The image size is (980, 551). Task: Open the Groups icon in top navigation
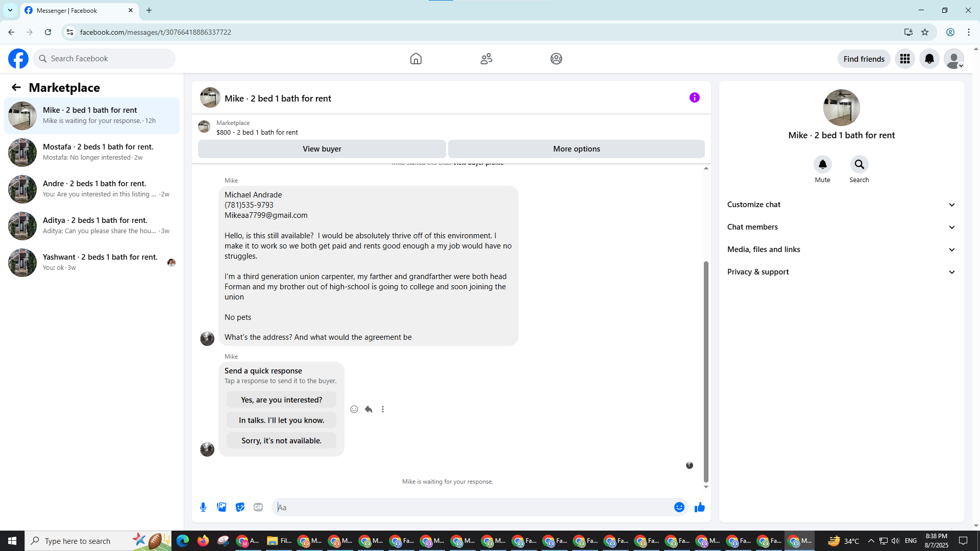click(556, 59)
